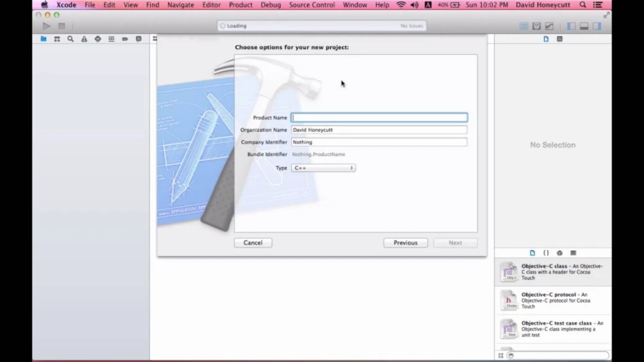Show the File Template library
This screenshot has height=362, width=644.
(x=532, y=253)
